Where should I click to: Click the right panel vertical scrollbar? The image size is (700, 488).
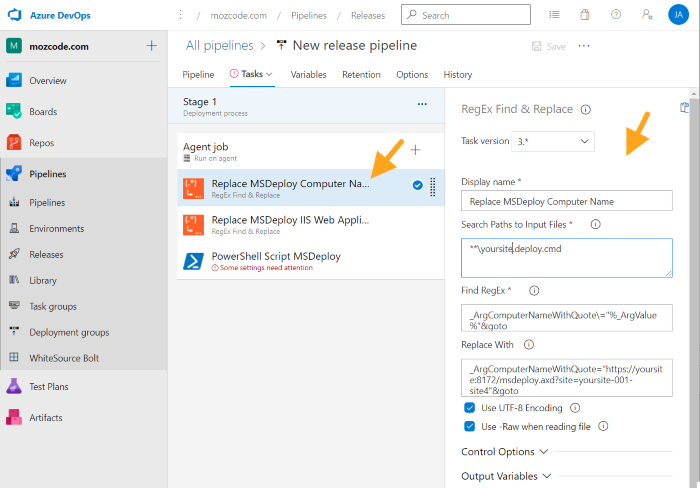point(694,288)
